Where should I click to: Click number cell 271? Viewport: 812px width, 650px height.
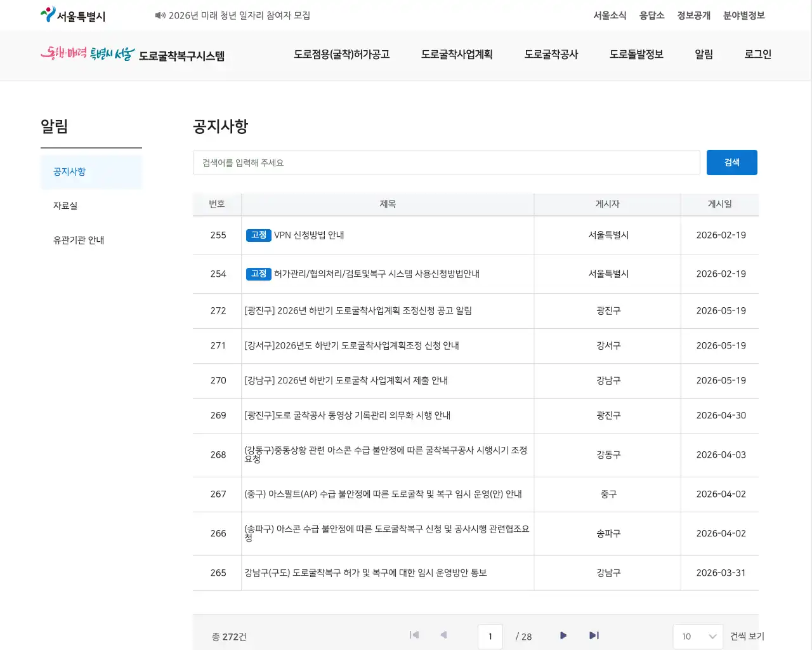coord(218,345)
